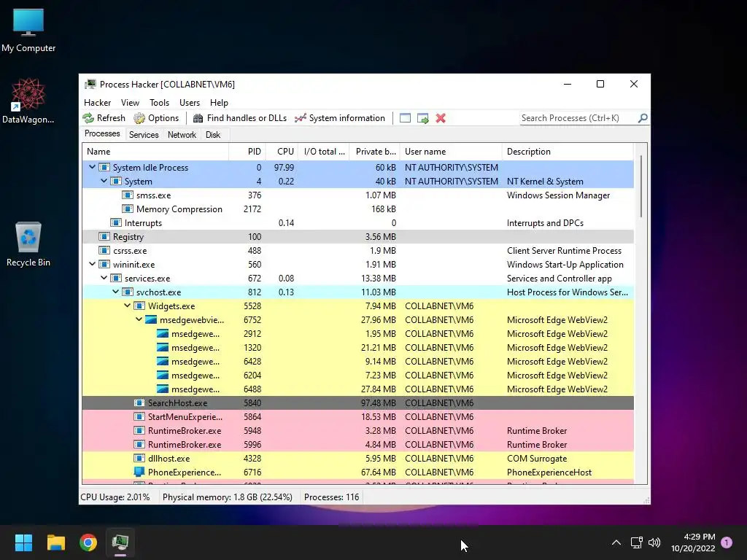747x560 pixels.
Task: Select the Interrupts row
Action: [x=358, y=223]
